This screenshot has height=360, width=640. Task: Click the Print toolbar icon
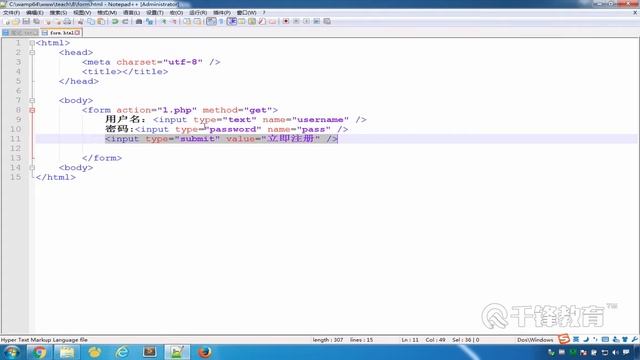pyautogui.click(x=68, y=21)
